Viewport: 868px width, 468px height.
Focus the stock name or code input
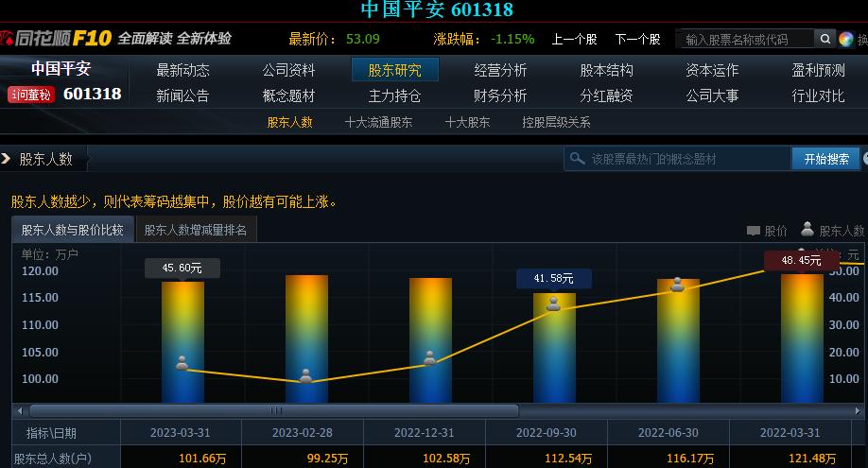click(745, 39)
